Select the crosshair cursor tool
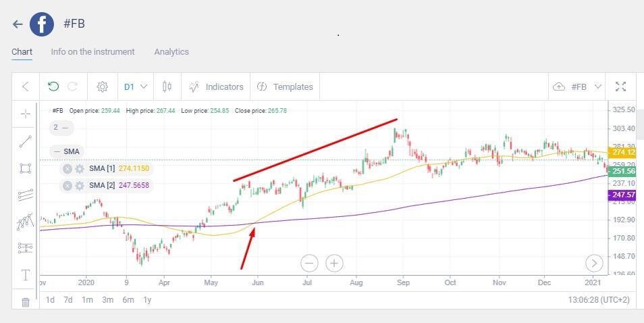This screenshot has width=644, height=323. point(26,114)
